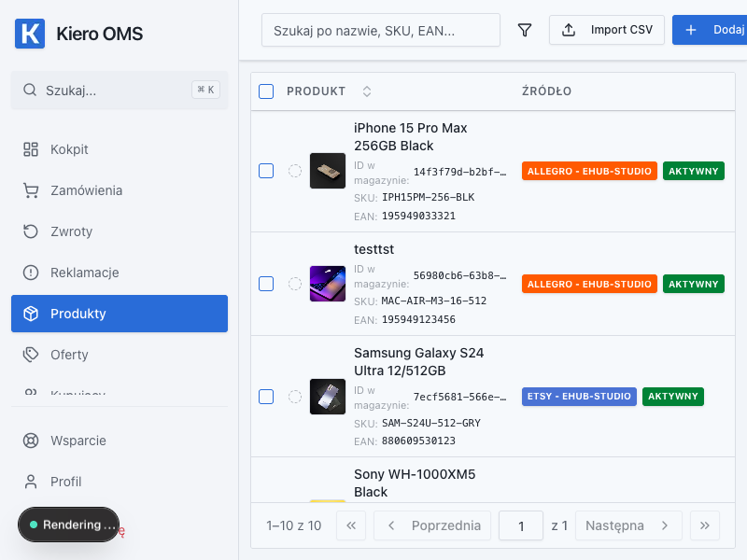Click EAN value 880609530123
Screen dimensions: 747x560
coord(418,441)
